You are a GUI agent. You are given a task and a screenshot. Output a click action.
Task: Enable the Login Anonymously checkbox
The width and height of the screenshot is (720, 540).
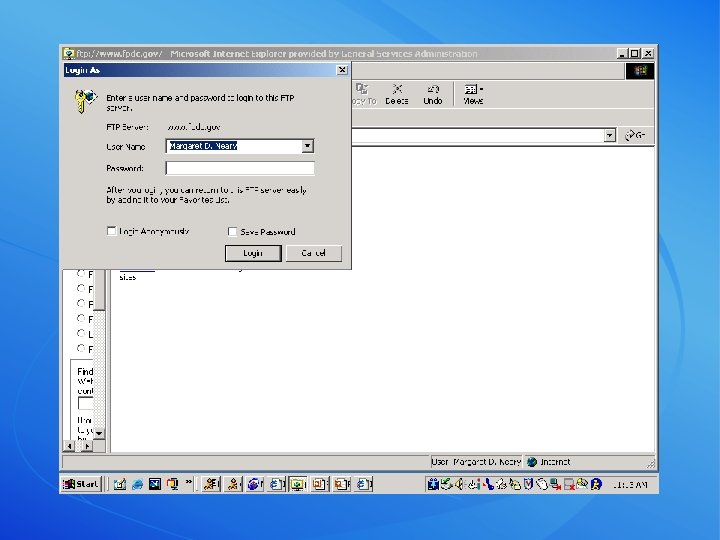tap(111, 231)
